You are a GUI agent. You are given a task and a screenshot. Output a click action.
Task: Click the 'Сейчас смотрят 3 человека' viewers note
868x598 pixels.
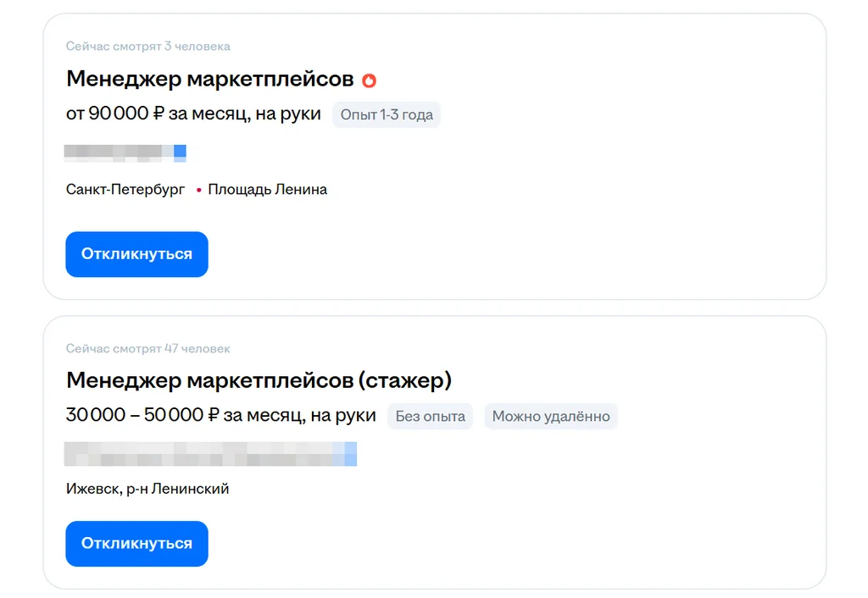(148, 47)
